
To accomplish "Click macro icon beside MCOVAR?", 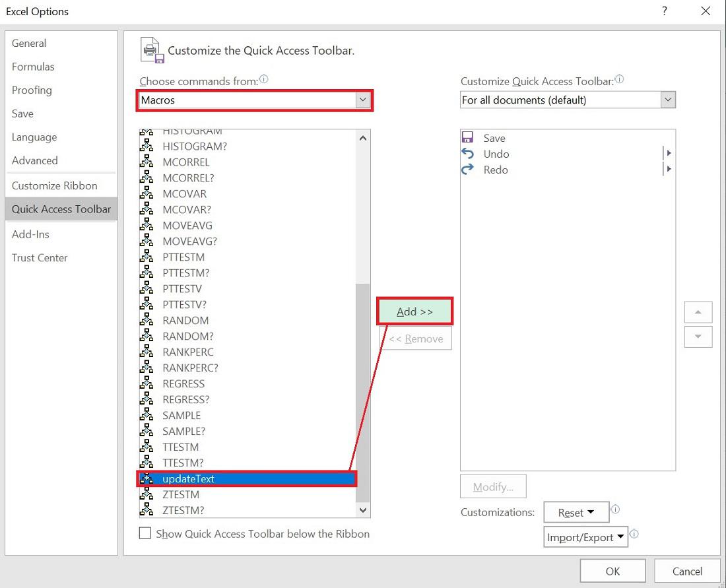I will pyautogui.click(x=147, y=210).
